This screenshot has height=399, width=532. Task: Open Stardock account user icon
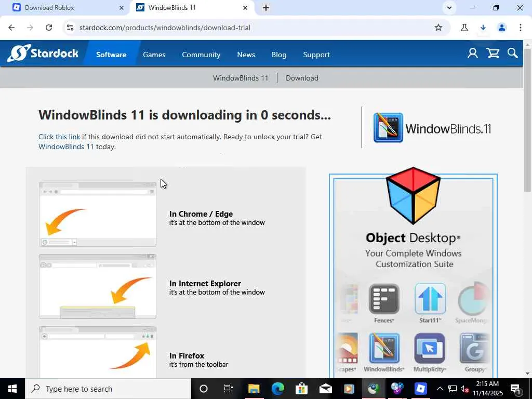point(473,54)
